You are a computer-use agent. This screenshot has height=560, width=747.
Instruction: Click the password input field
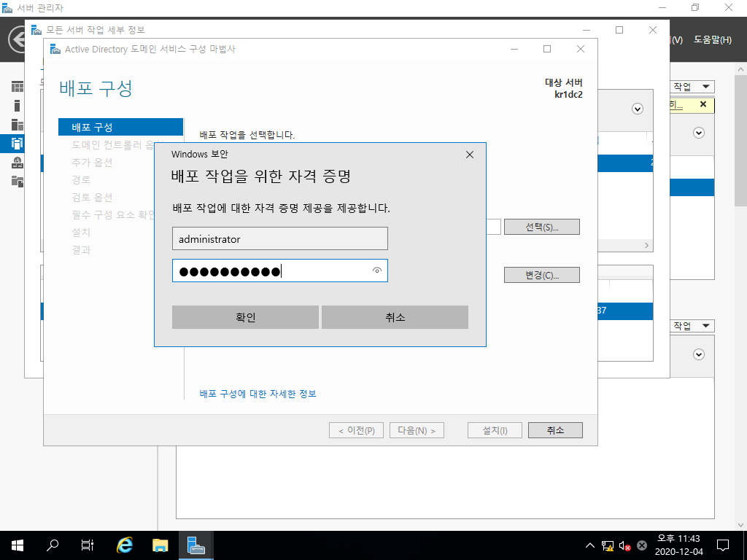click(279, 271)
